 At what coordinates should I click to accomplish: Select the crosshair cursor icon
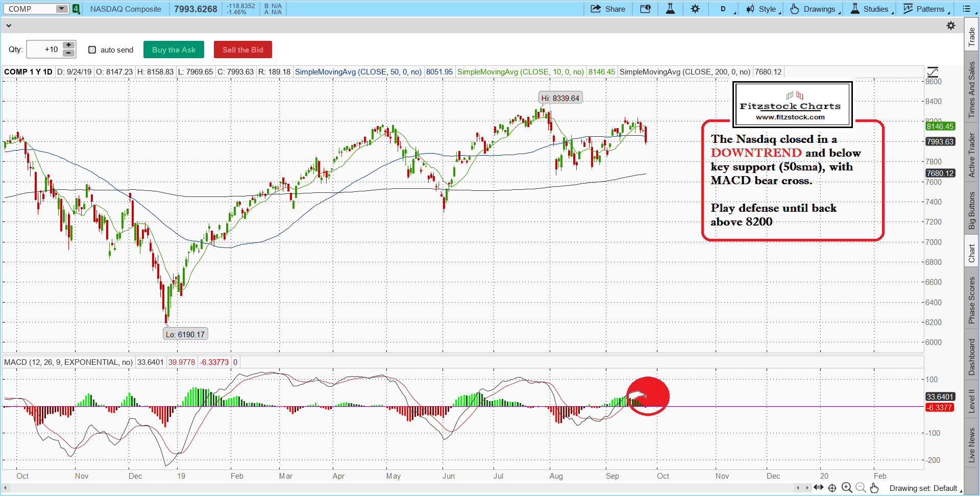coord(832,488)
